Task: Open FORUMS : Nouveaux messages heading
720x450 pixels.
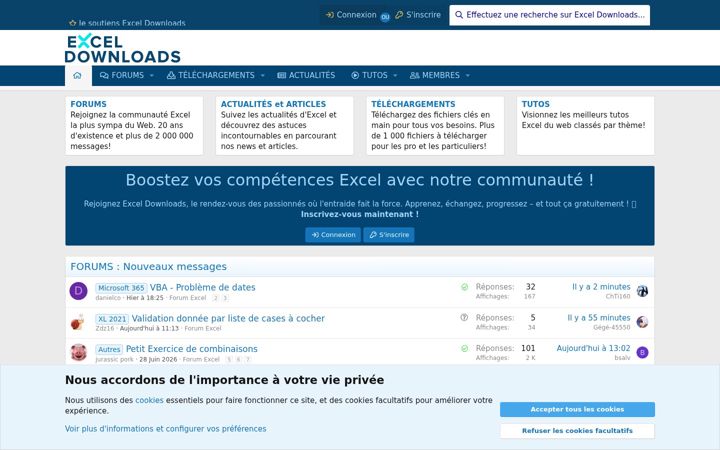Action: 148,267
